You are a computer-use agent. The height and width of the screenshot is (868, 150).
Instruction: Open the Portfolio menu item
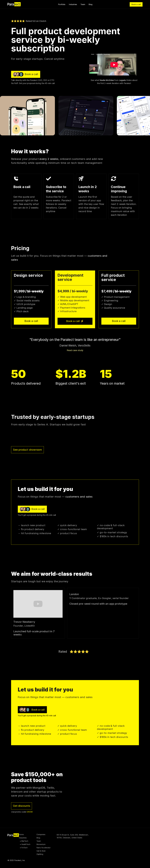pos(61,4)
